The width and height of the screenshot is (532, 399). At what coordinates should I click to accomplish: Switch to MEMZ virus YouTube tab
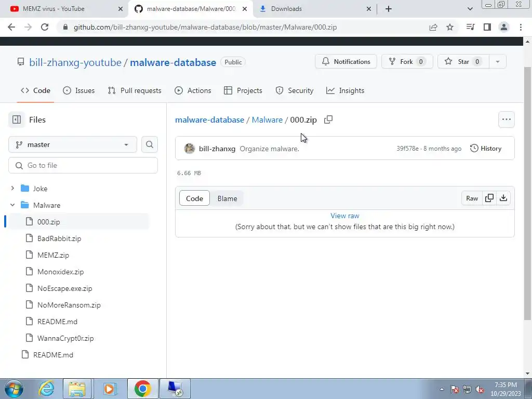pyautogui.click(x=64, y=9)
